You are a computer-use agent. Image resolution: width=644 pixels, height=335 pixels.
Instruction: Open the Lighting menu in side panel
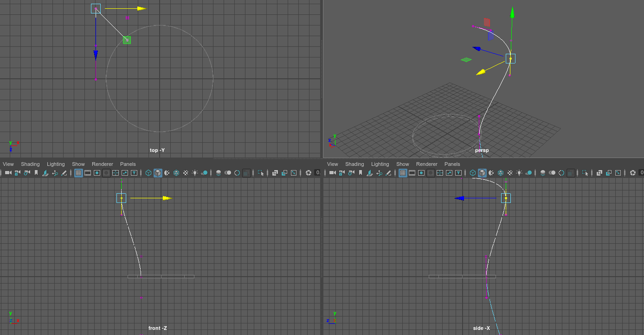coord(380,164)
